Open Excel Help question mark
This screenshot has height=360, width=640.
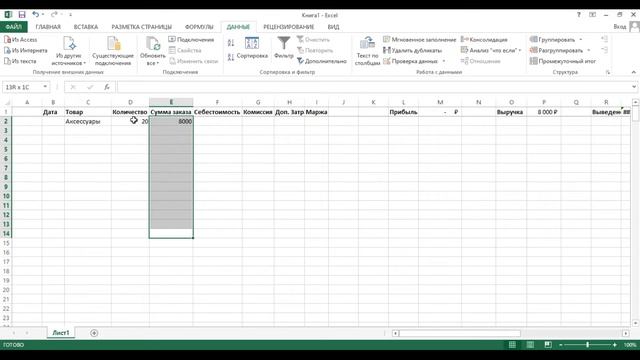[578, 15]
